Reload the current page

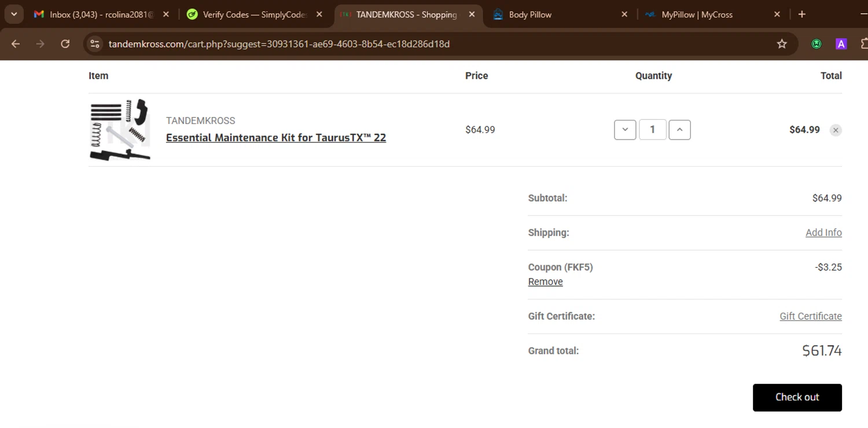coord(65,44)
